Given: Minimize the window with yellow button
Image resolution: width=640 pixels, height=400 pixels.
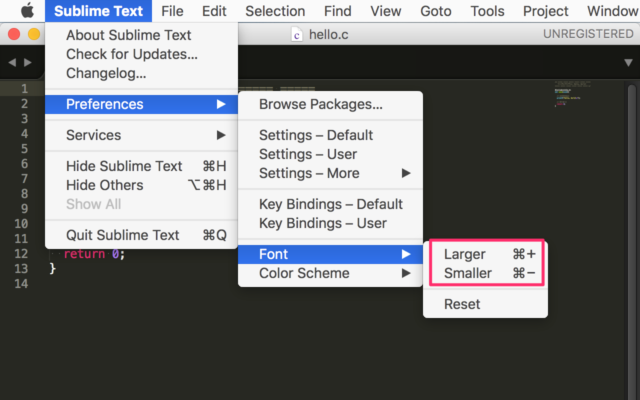Looking at the screenshot, I should point(34,34).
